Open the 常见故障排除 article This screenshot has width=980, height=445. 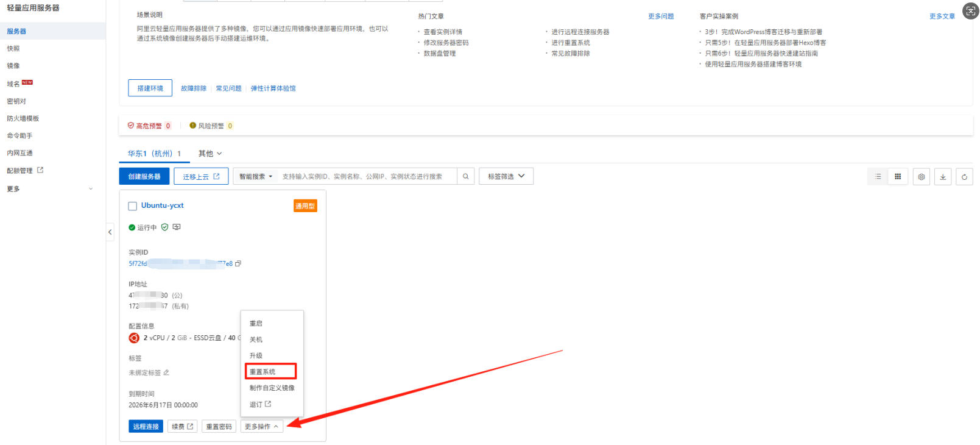click(x=571, y=54)
